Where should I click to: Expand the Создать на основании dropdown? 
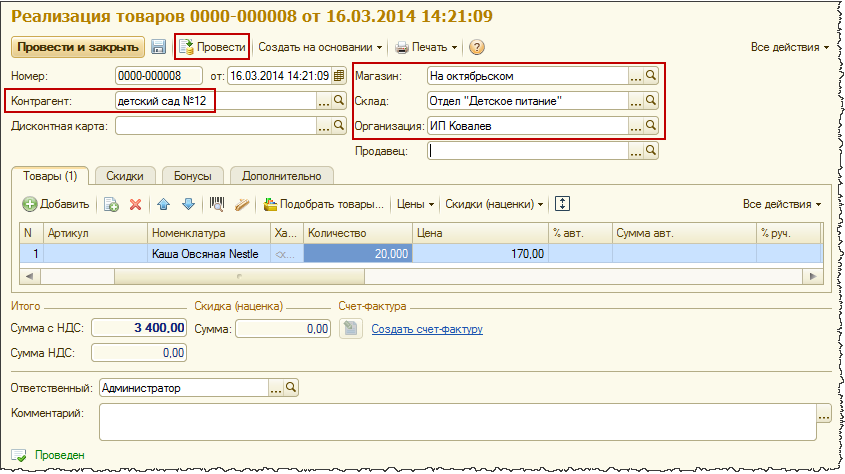[x=320, y=47]
